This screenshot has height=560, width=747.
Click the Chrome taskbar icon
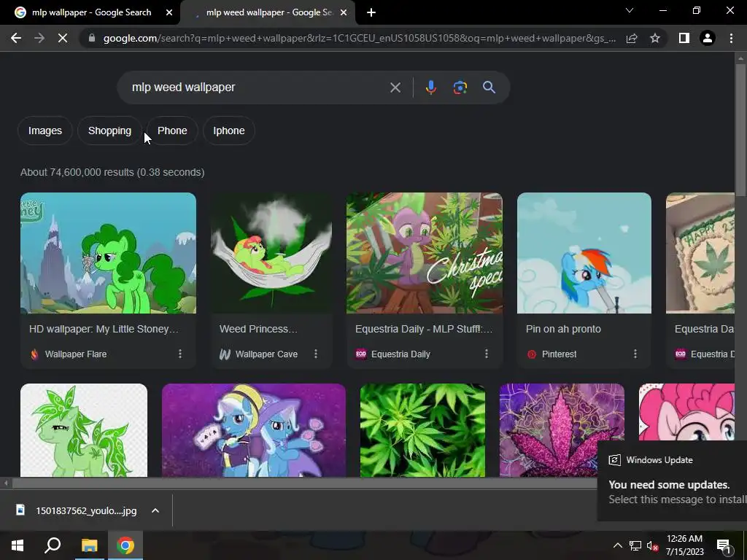[x=125, y=545]
